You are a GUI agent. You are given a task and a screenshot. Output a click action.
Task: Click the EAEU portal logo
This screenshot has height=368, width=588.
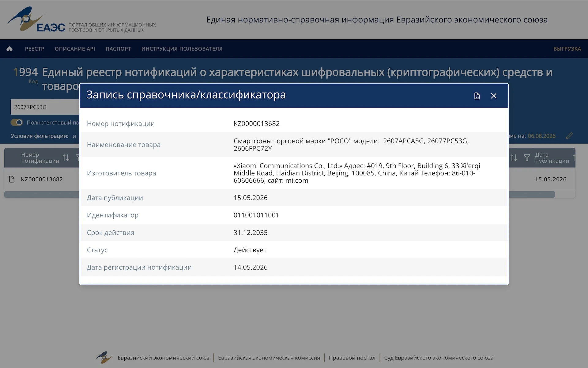click(36, 19)
